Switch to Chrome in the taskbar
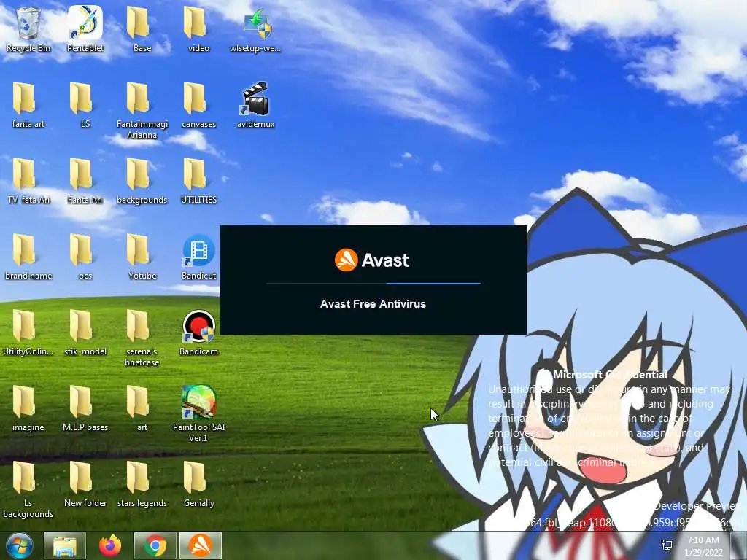The image size is (747, 560). click(155, 545)
